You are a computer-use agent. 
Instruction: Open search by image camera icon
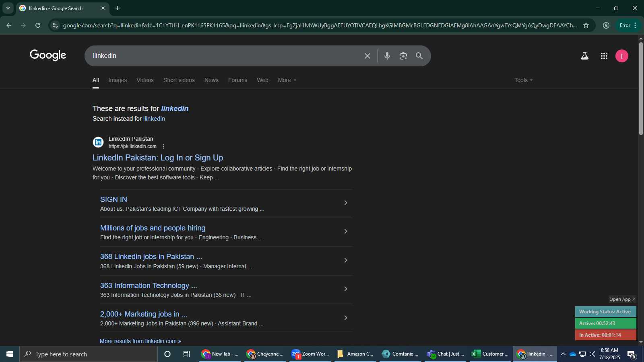[403, 56]
